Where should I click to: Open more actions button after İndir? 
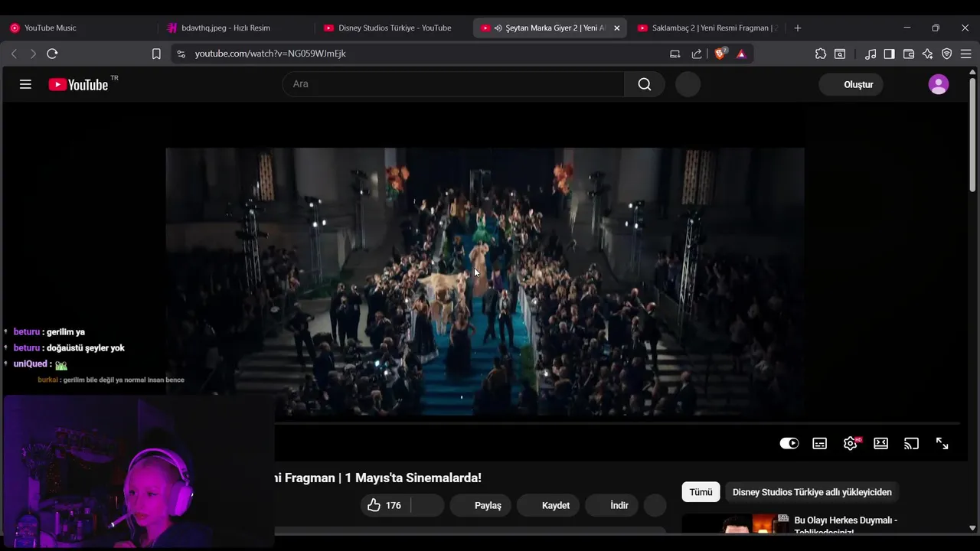point(655,505)
